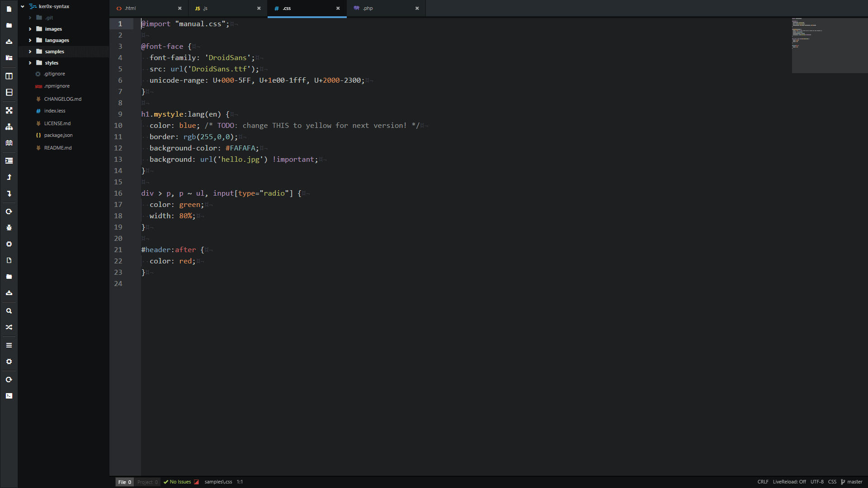Click the #FAFAFA color value in code
The width and height of the screenshot is (868, 488).
241,148
